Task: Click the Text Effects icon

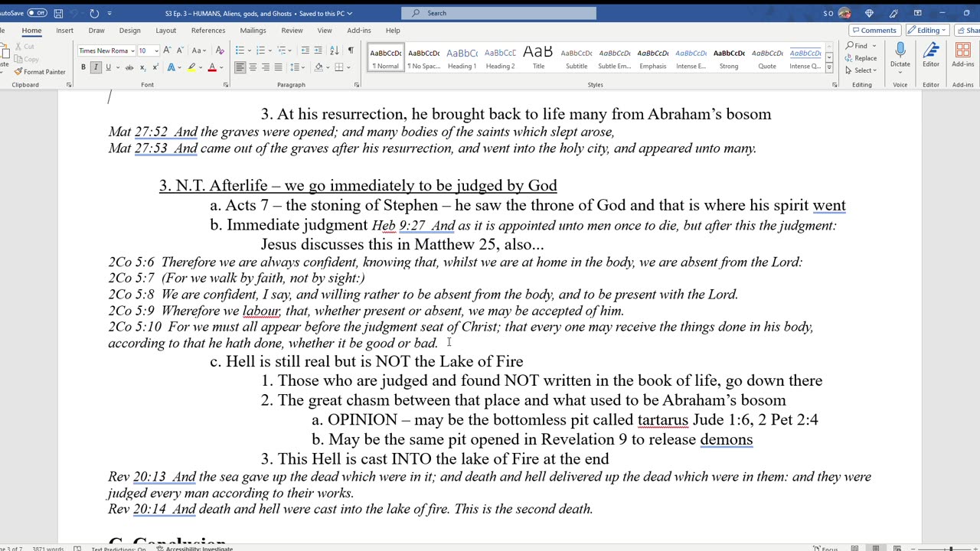Action: pyautogui.click(x=171, y=67)
